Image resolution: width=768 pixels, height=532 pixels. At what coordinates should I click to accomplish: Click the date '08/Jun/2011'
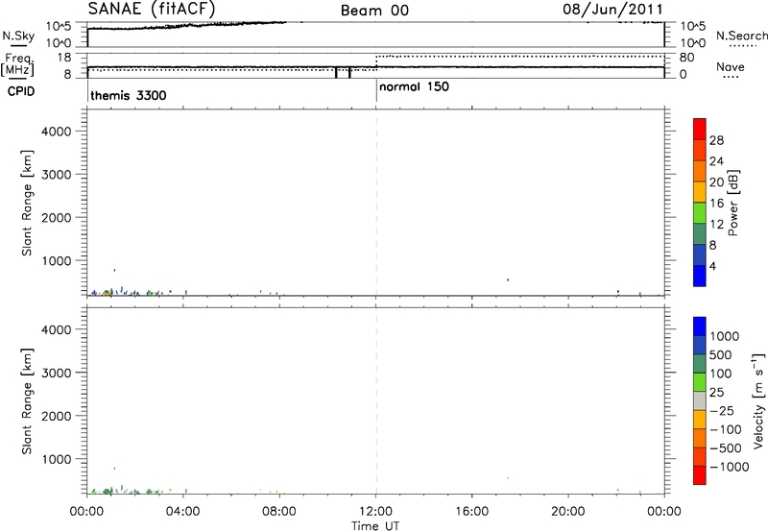point(612,9)
